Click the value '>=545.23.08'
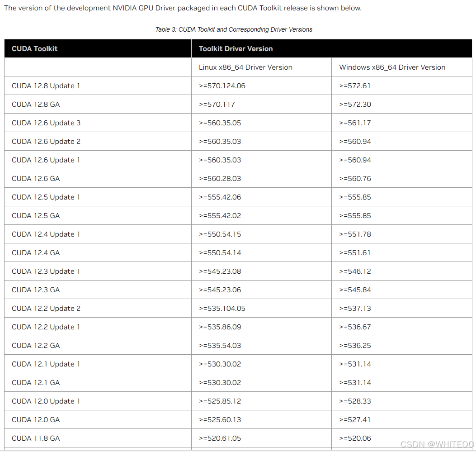This screenshot has height=452, width=476. (220, 271)
